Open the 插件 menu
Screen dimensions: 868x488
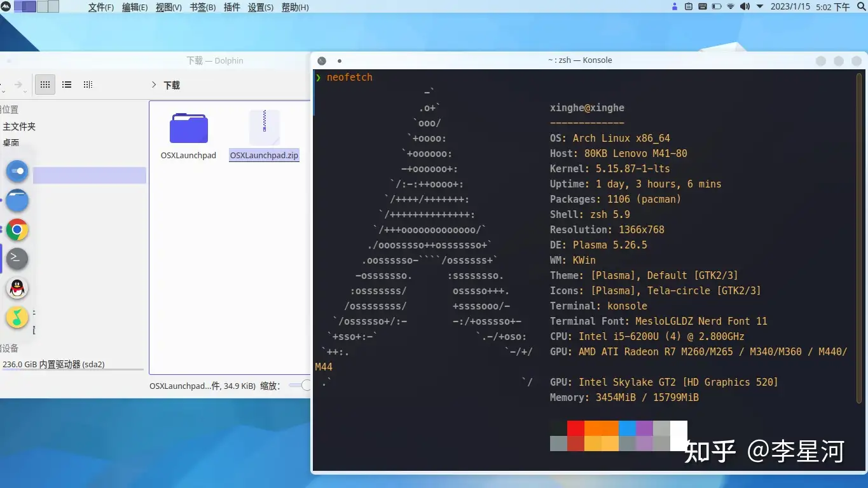[231, 8]
